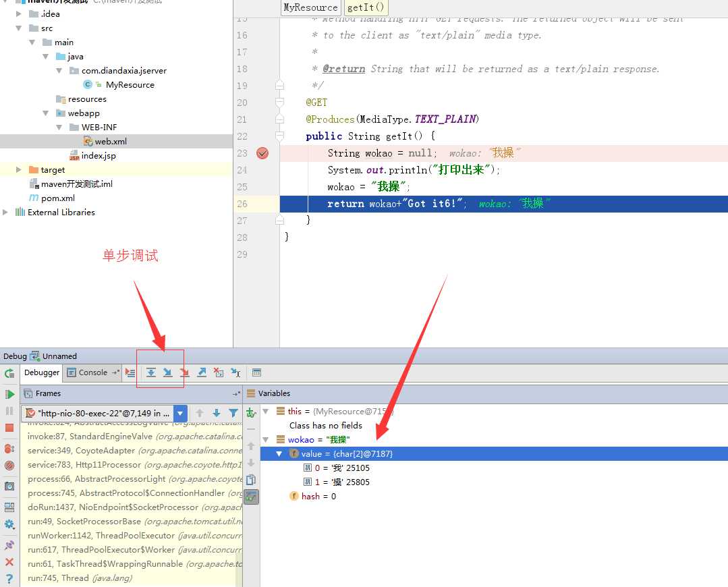The height and width of the screenshot is (587, 728).
Task: Expand the target folder
Action: click(19, 170)
